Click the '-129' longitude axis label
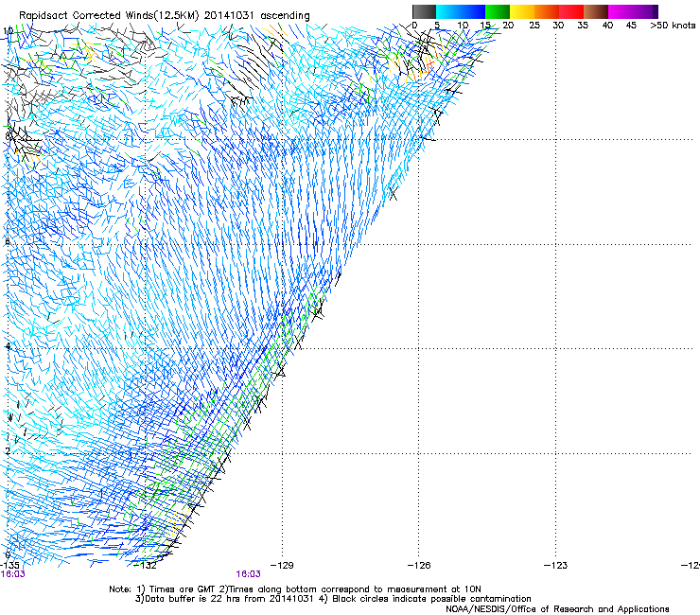 pos(283,565)
